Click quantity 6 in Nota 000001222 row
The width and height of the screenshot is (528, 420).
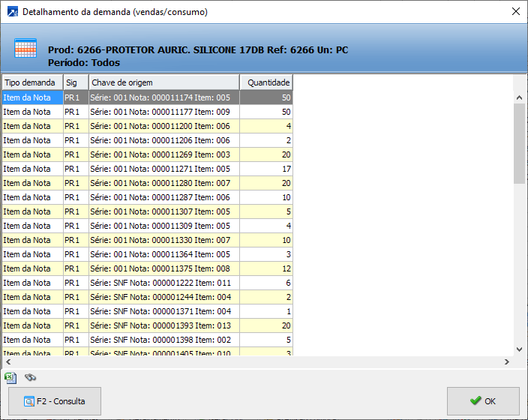[x=266, y=283]
